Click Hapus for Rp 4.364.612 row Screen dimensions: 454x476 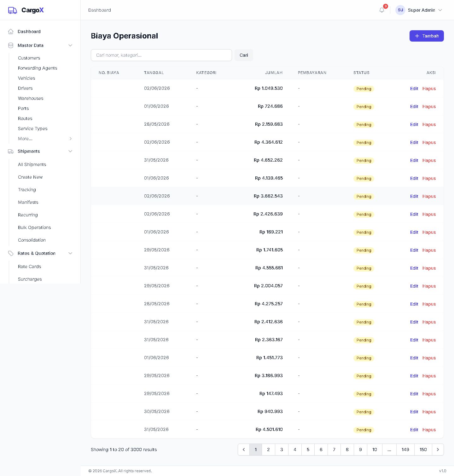point(429,142)
